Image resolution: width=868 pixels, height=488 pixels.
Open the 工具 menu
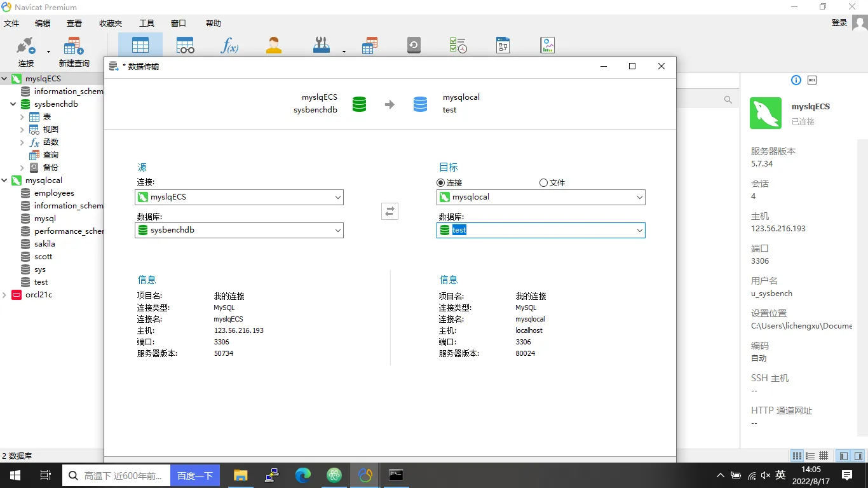147,23
